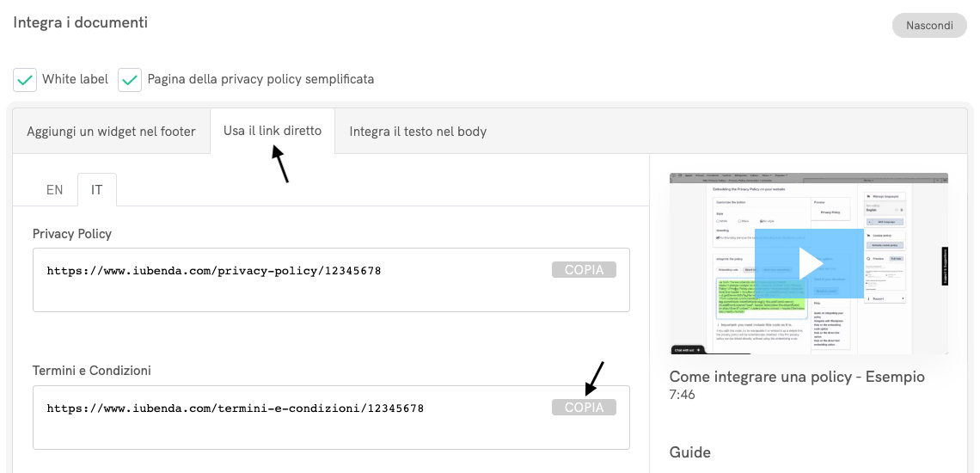The width and height of the screenshot is (980, 473).
Task: Click the Guide heading
Action: tap(689, 452)
